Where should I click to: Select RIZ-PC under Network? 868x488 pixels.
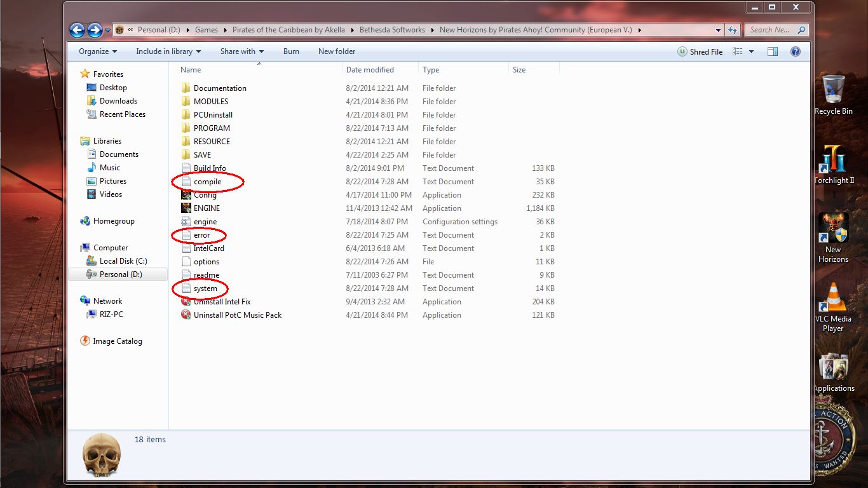click(105, 315)
